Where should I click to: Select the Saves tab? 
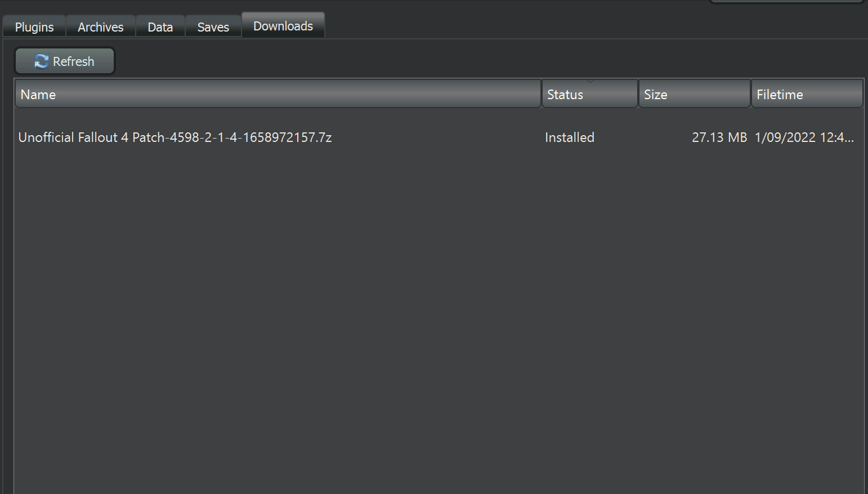213,27
